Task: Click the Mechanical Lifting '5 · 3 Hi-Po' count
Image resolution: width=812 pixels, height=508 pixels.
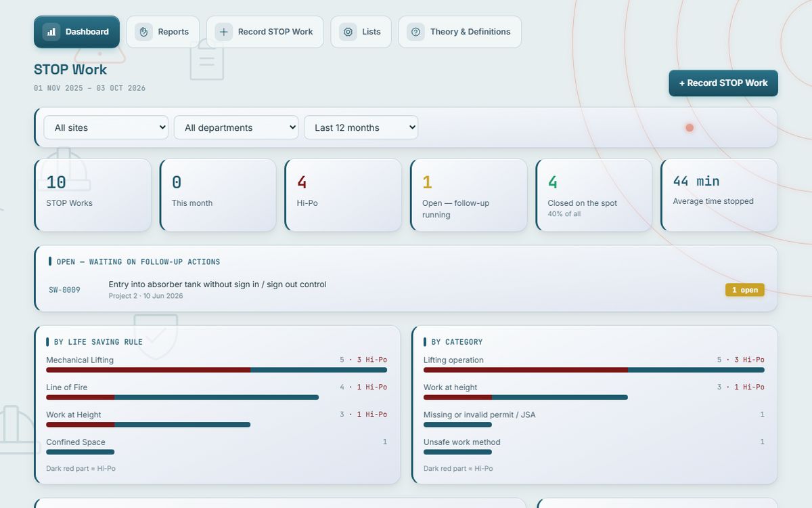Action: coord(363,360)
